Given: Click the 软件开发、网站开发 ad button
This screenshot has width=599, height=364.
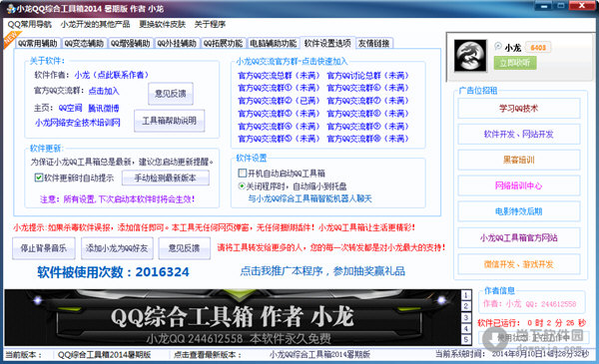Looking at the screenshot, I should pyautogui.click(x=519, y=135).
